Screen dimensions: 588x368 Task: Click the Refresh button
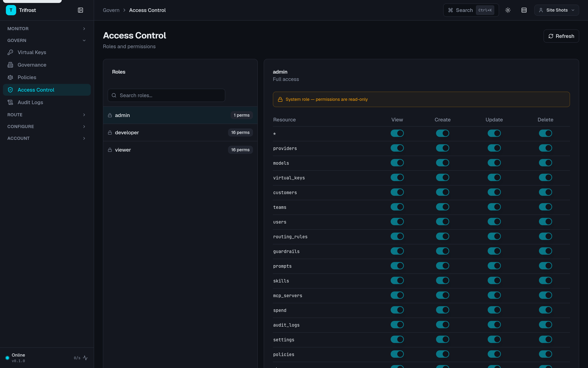click(561, 36)
